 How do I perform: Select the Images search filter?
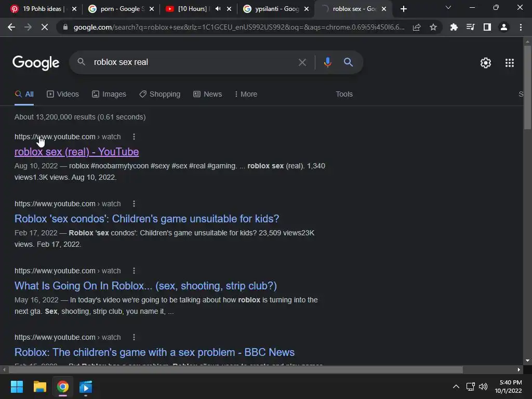click(x=109, y=95)
